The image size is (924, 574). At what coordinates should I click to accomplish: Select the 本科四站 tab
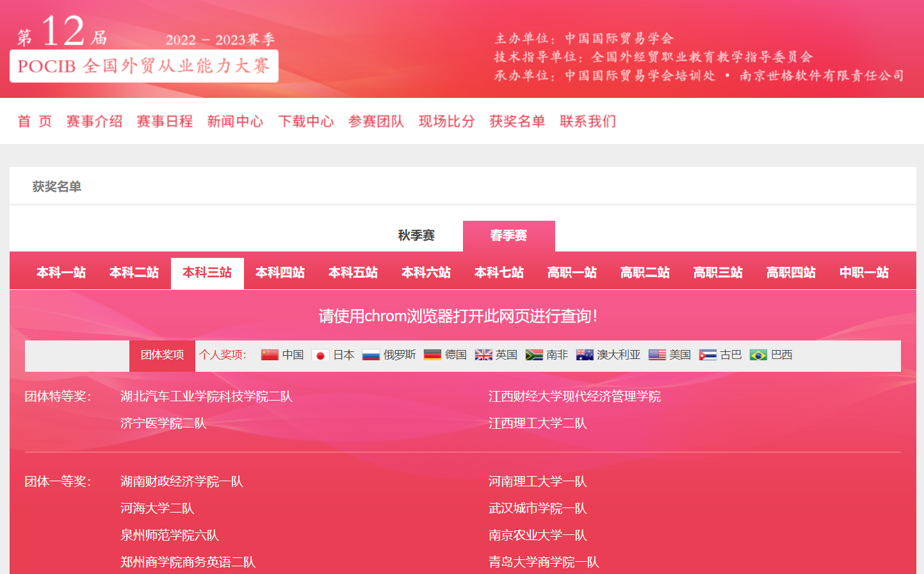coord(280,273)
